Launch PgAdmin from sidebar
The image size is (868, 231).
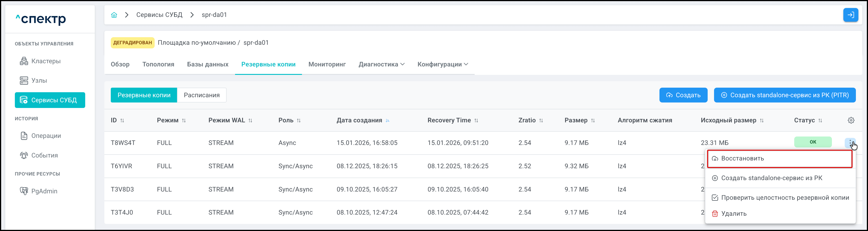pyautogui.click(x=44, y=191)
